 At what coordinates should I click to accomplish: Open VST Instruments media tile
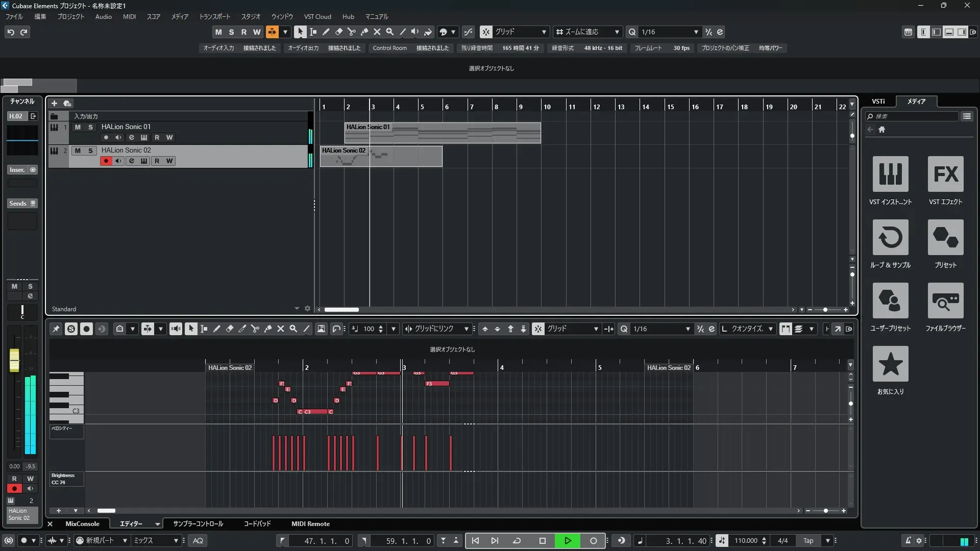[890, 174]
